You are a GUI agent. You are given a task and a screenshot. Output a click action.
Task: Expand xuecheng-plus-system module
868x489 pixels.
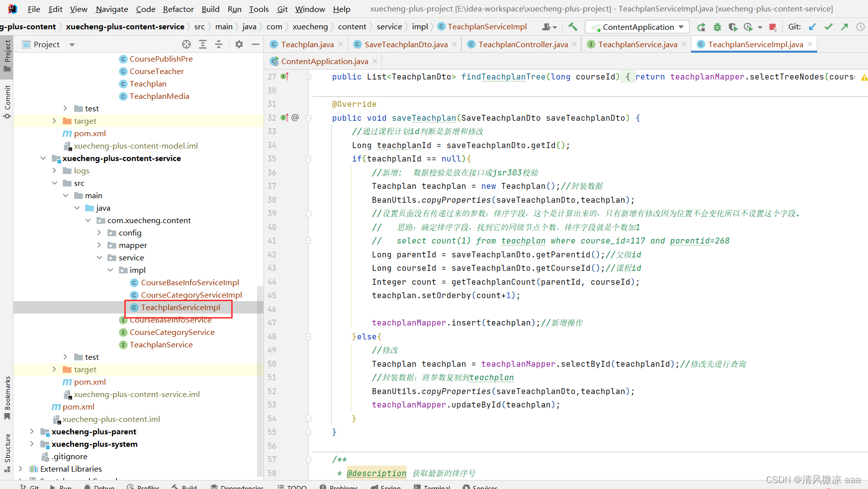coord(32,444)
